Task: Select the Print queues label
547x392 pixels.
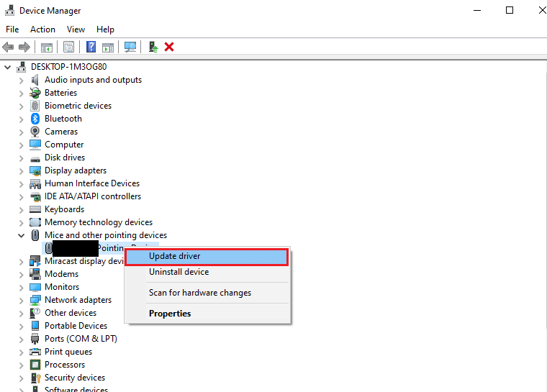Action: [68, 352]
